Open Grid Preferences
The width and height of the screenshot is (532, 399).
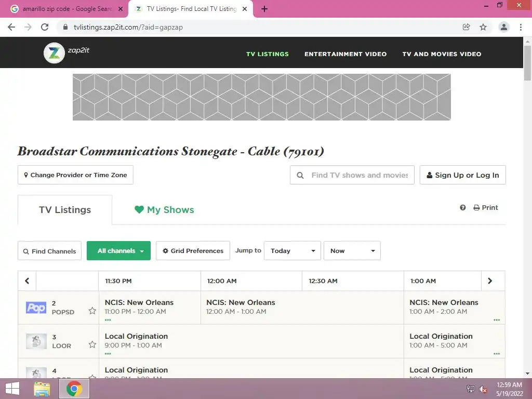(x=193, y=251)
